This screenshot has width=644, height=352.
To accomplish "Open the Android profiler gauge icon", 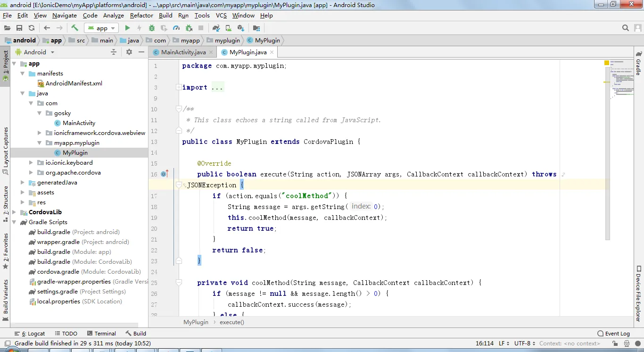I will pos(176,28).
